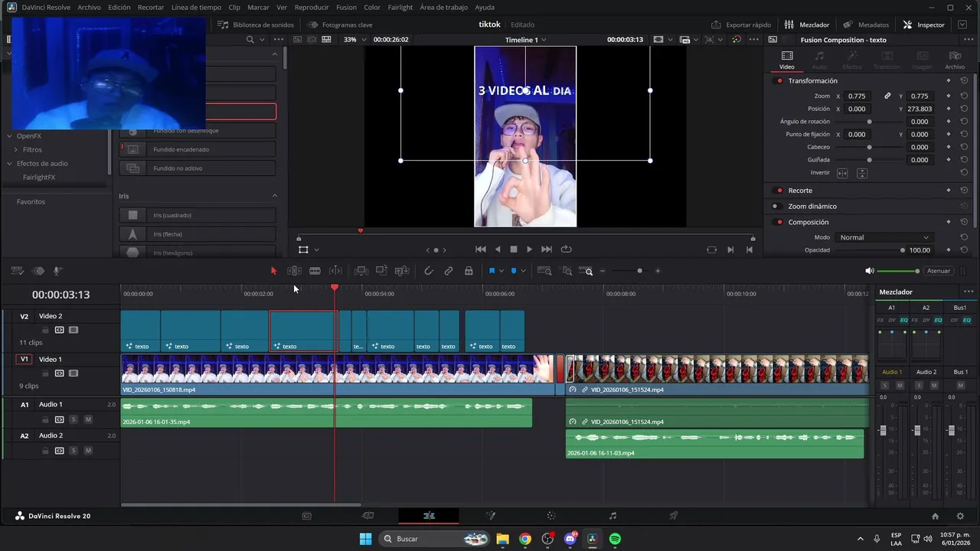Reset the Transformación section

coord(964,80)
